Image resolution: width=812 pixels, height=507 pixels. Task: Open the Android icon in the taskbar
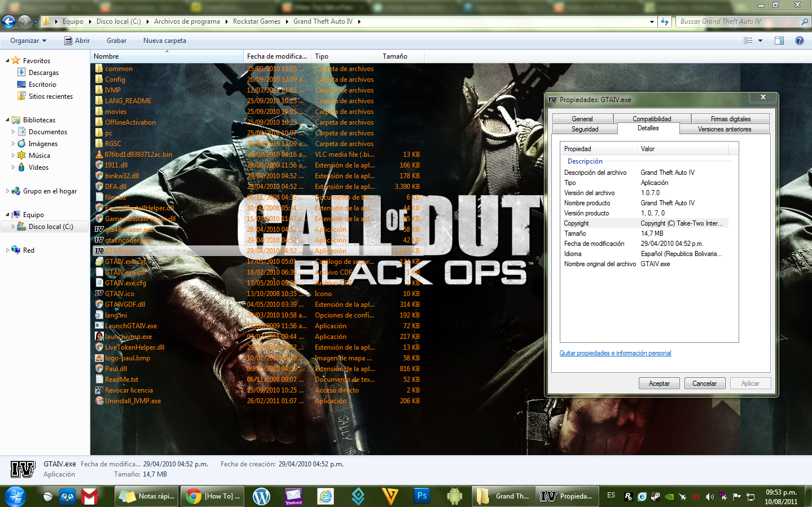point(454,496)
